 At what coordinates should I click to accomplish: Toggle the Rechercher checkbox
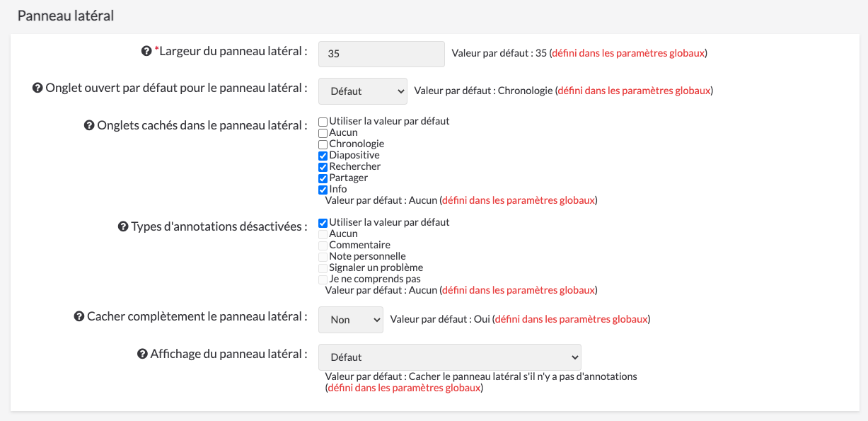coord(323,167)
